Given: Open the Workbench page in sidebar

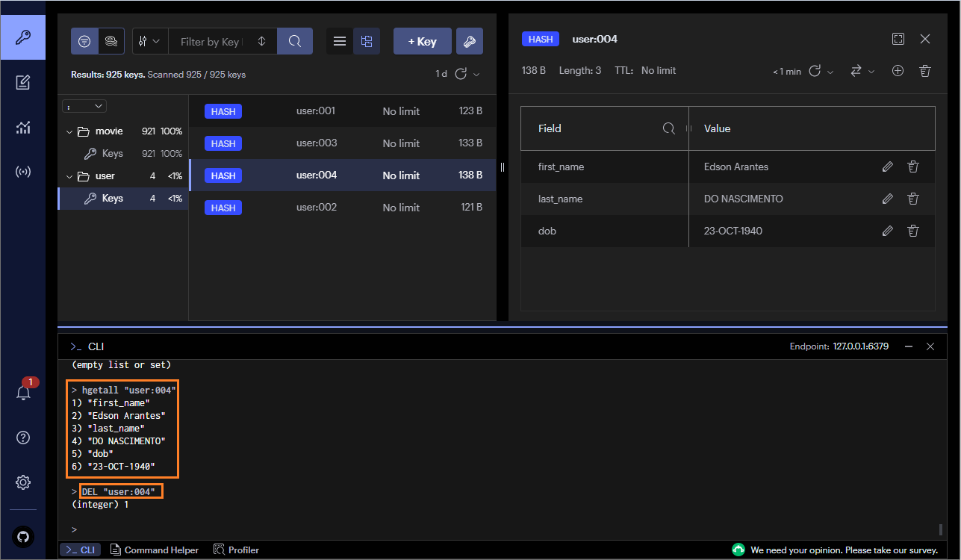Looking at the screenshot, I should 22,82.
